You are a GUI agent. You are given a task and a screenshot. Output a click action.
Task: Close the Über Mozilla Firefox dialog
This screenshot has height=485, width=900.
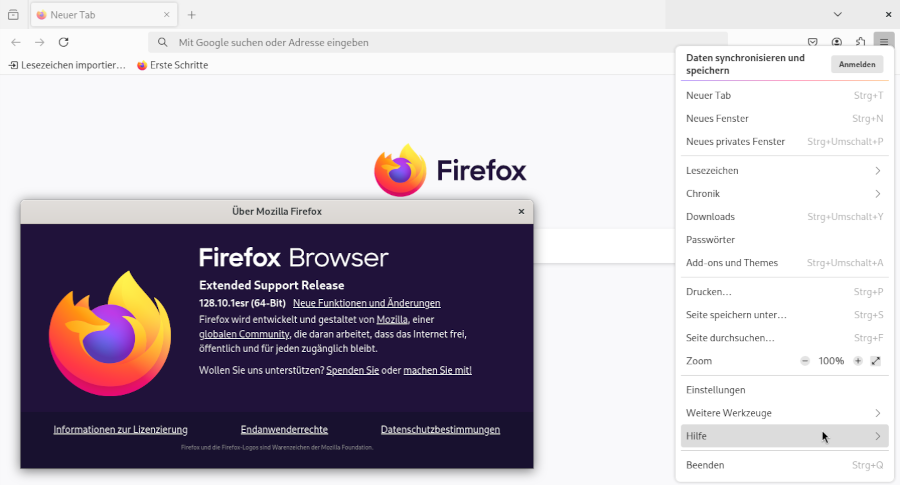coord(521,211)
